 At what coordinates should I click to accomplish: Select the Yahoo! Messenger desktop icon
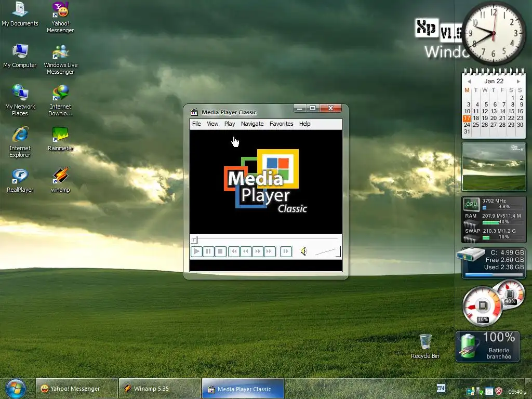point(60,17)
